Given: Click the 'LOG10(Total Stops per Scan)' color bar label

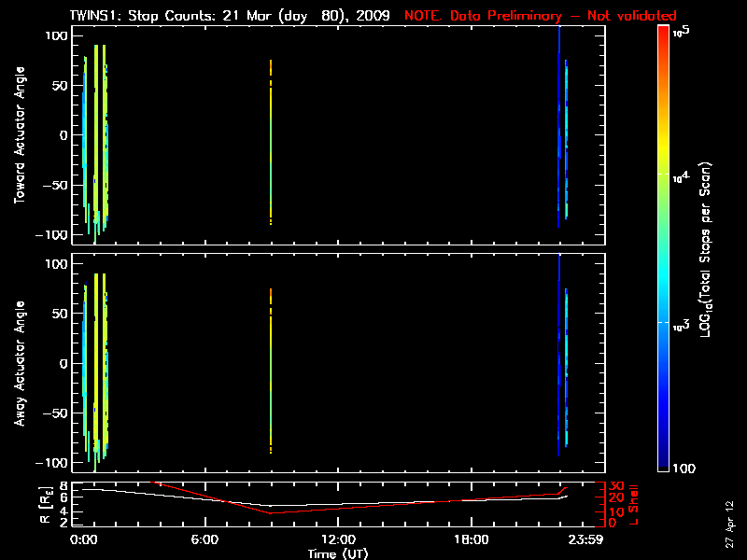Looking at the screenshot, I should [717, 247].
